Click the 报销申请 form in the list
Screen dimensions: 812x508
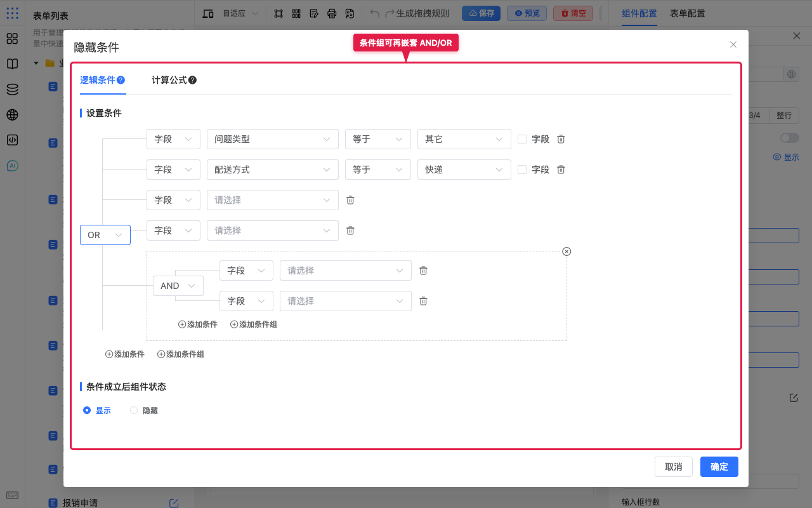[80, 503]
